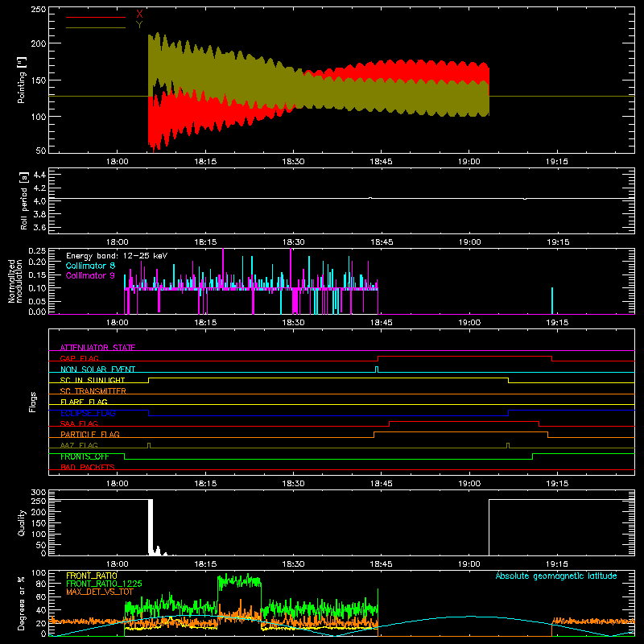Screen dimensions: 644x644
Task: Select the MAX_DET_VS_TOT legend entry
Action: 100,592
